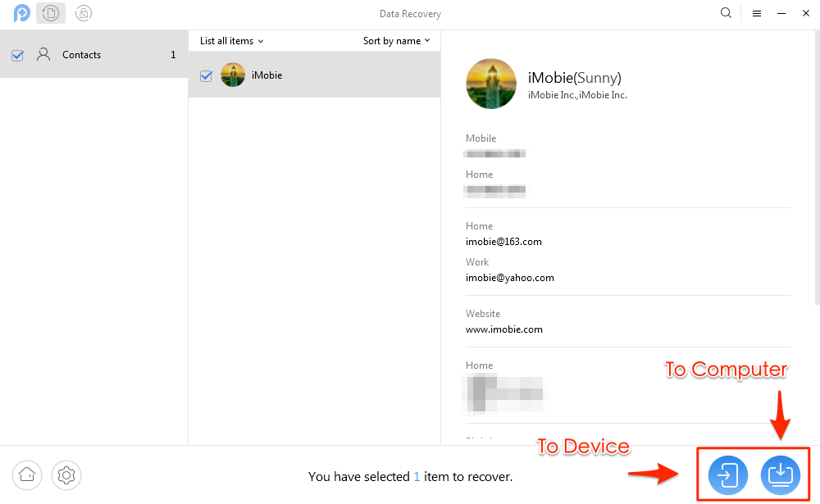The height and width of the screenshot is (504, 820).
Task: Minimize the Data Recovery window
Action: [781, 14]
